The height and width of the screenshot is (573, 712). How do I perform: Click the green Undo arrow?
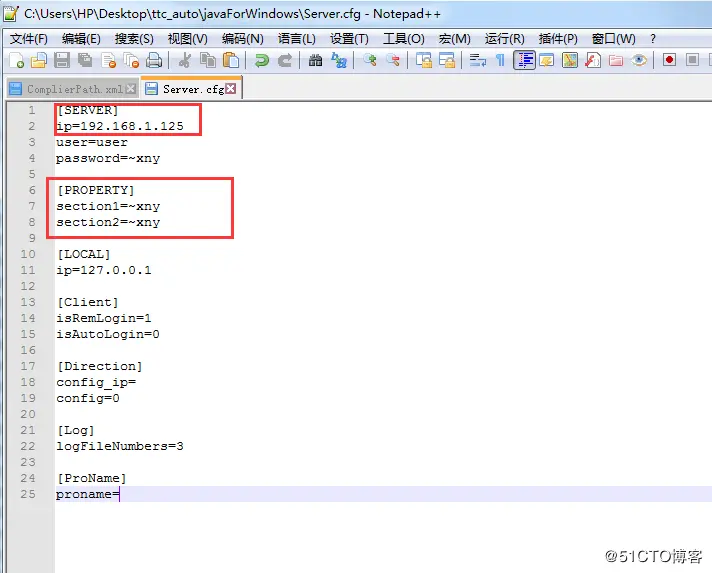pyautogui.click(x=262, y=60)
